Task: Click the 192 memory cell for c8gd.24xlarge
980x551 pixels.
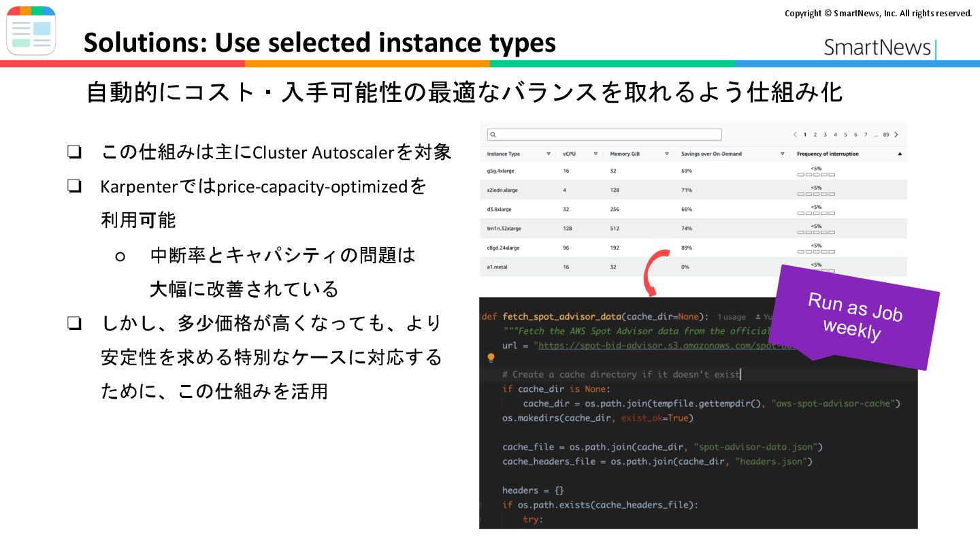Action: (615, 248)
